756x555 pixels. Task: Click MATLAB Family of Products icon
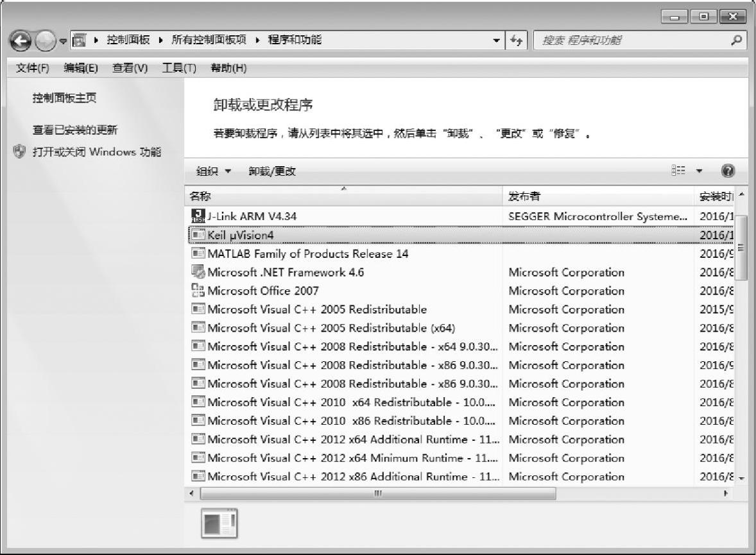[x=198, y=253]
